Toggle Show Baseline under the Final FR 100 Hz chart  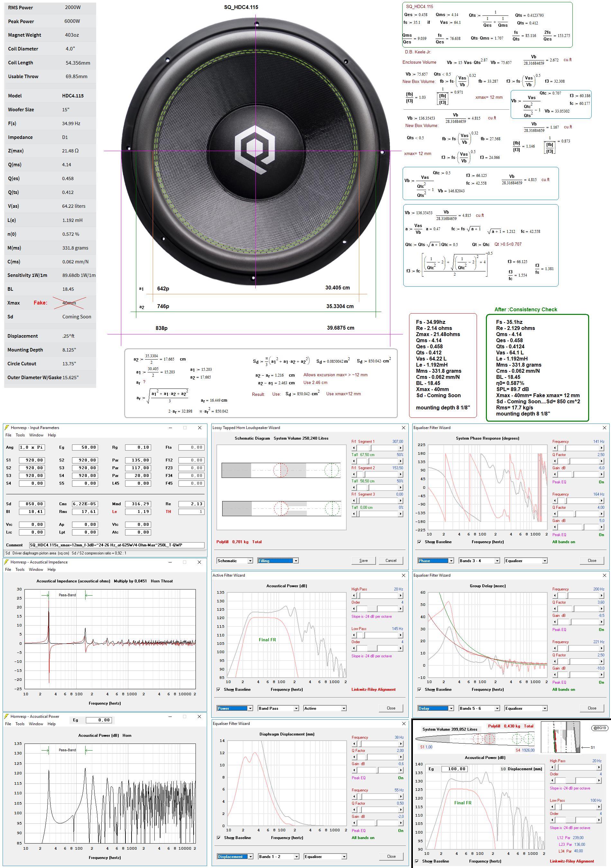tap(417, 861)
